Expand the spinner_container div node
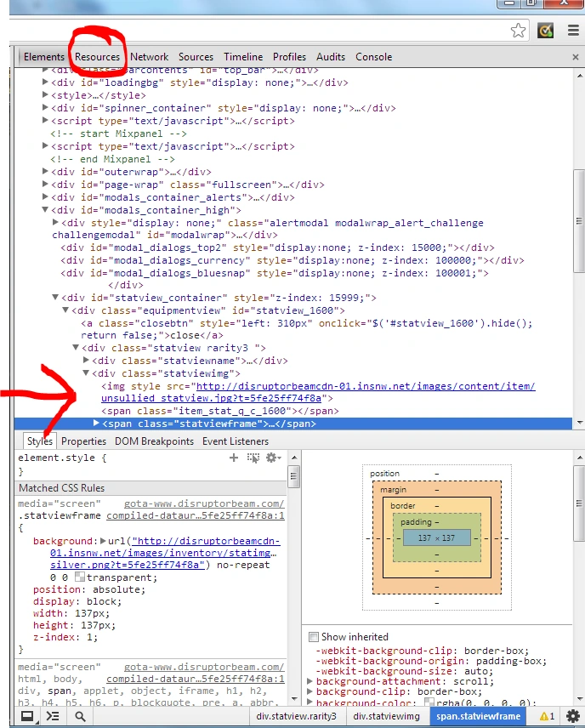 tap(46, 107)
